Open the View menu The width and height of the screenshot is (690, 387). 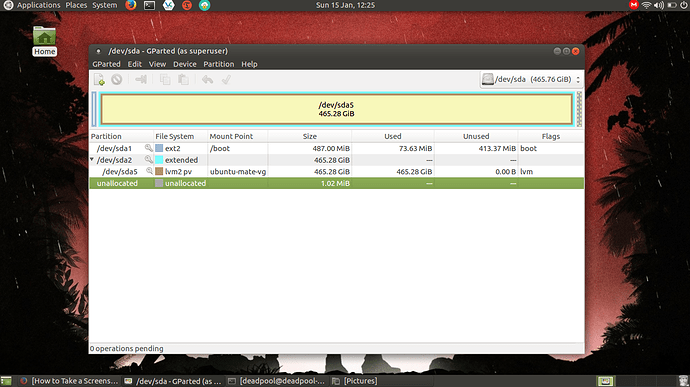(x=157, y=64)
